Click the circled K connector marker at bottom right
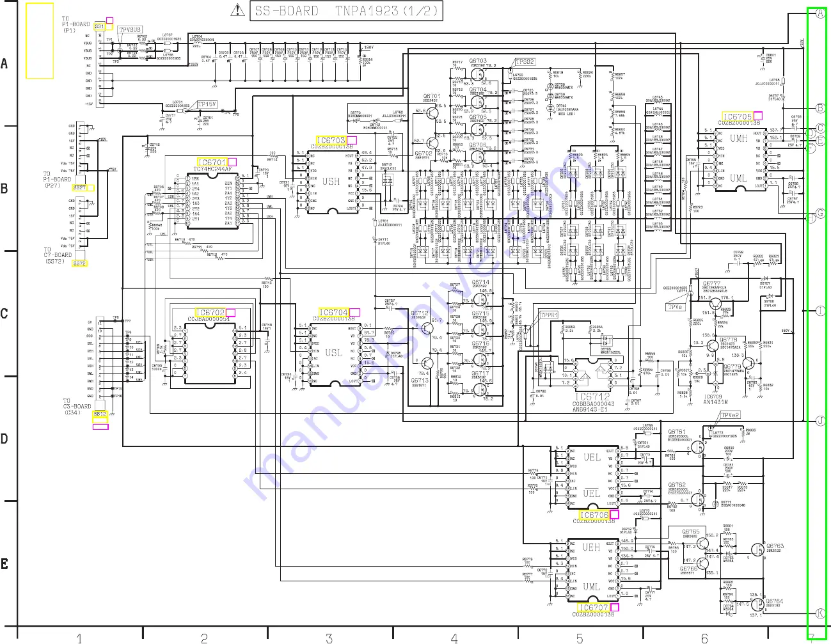Screen dimensions: 831x644 [x=821, y=614]
